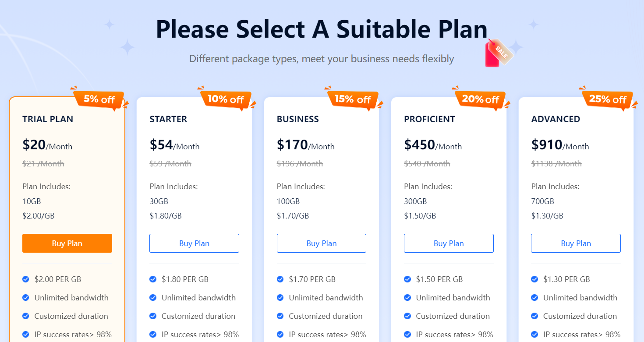Purchase the Business plan
The width and height of the screenshot is (644, 342).
click(322, 243)
